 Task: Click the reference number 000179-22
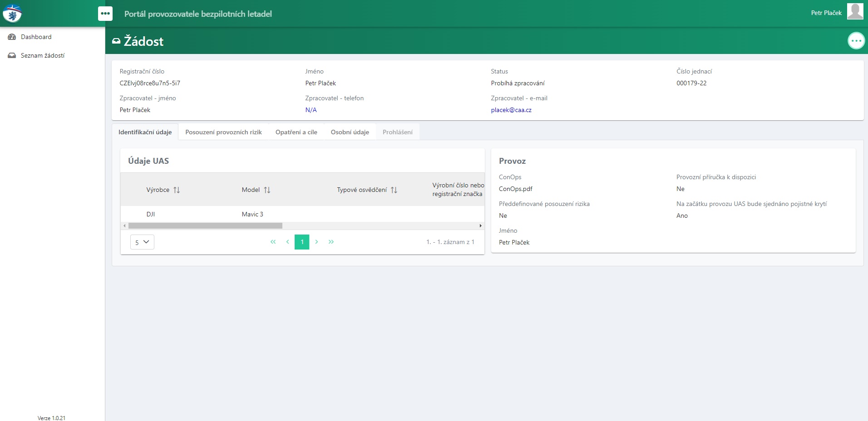coord(691,83)
